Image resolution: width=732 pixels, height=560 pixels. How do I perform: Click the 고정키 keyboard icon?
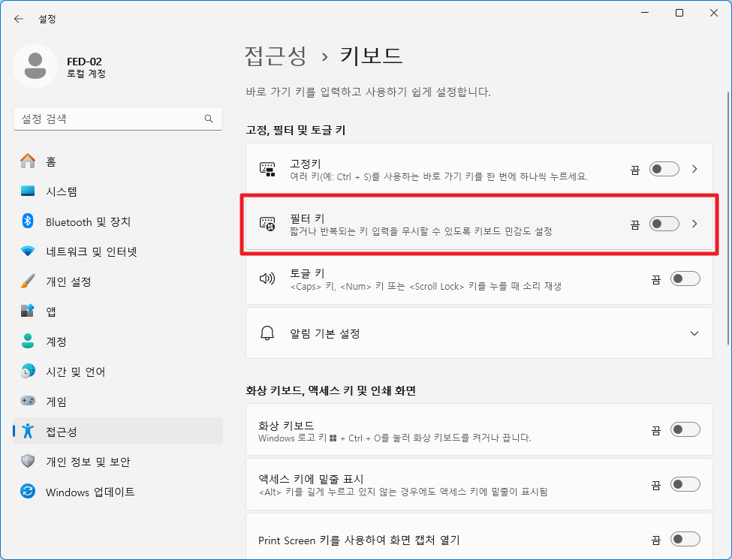point(267,170)
